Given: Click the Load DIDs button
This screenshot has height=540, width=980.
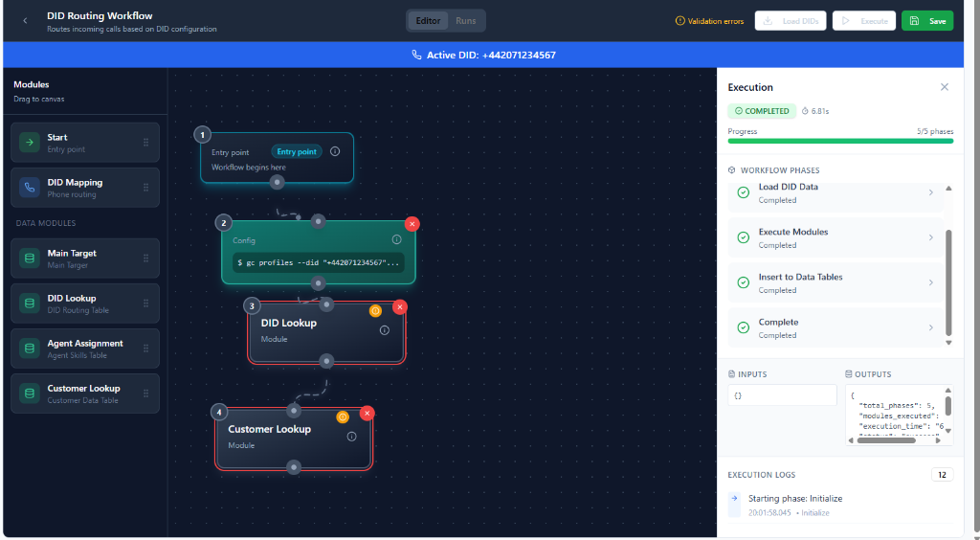Looking at the screenshot, I should [791, 21].
